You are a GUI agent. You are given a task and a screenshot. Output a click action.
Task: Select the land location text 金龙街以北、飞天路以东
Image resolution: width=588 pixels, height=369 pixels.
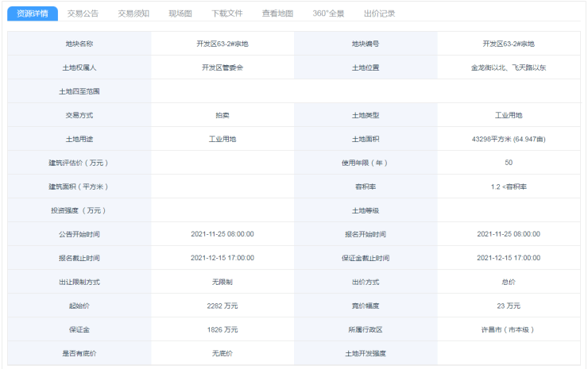click(x=508, y=67)
